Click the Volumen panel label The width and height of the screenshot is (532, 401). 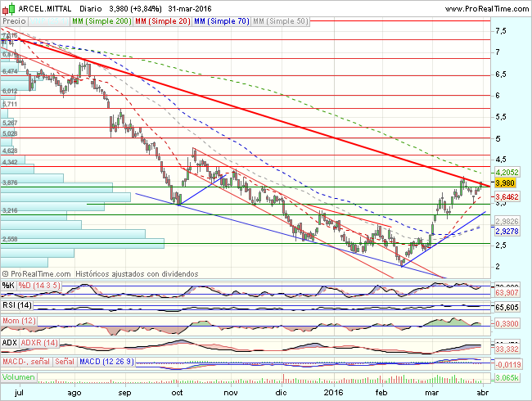point(18,378)
